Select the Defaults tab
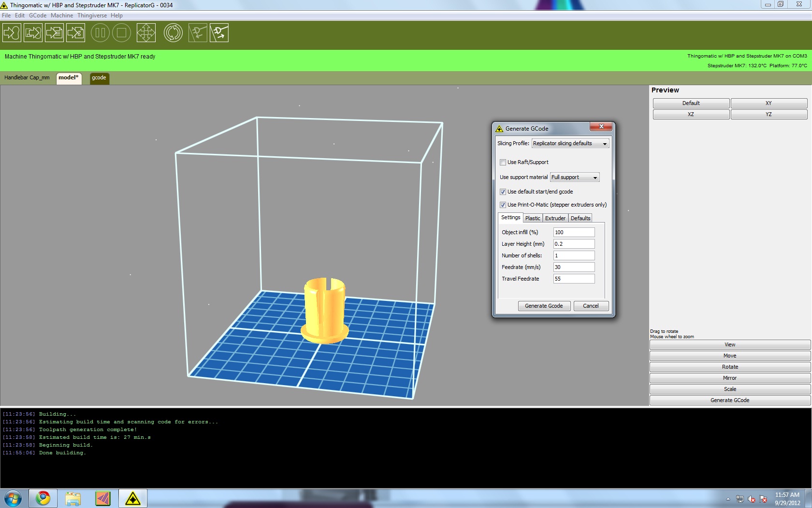This screenshot has height=508, width=812. [x=580, y=218]
